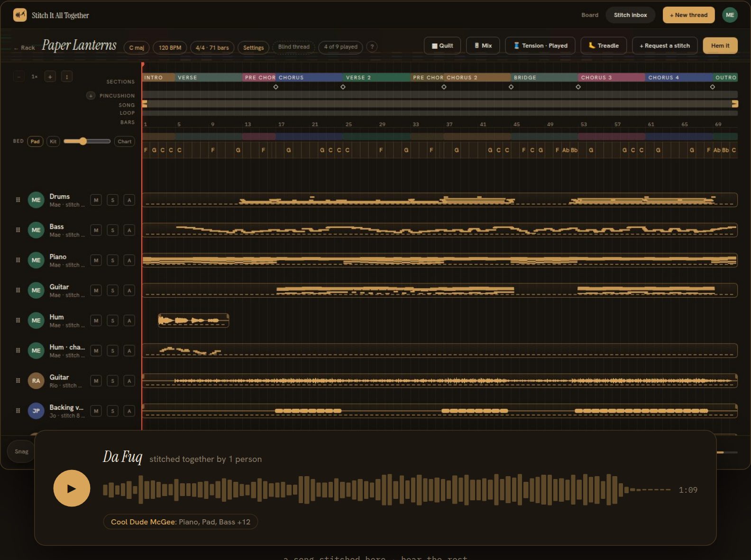Go back to Rack
The height and width of the screenshot is (560, 751).
pos(24,48)
